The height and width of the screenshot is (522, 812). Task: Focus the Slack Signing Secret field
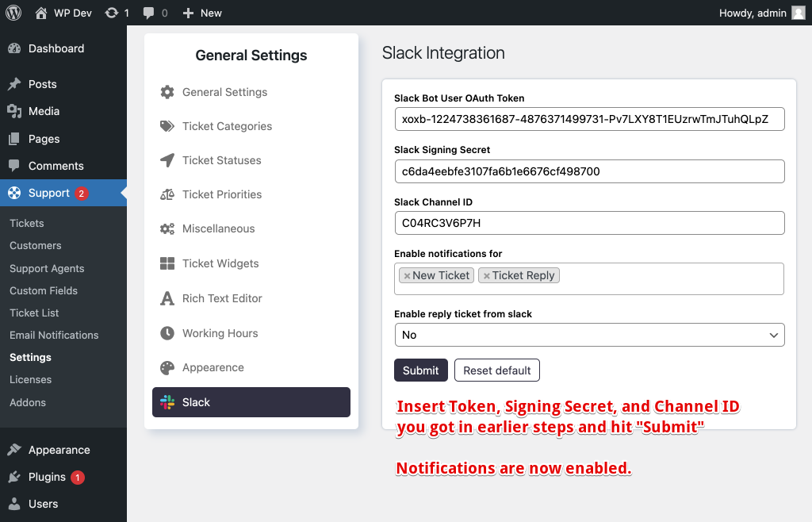pyautogui.click(x=589, y=171)
